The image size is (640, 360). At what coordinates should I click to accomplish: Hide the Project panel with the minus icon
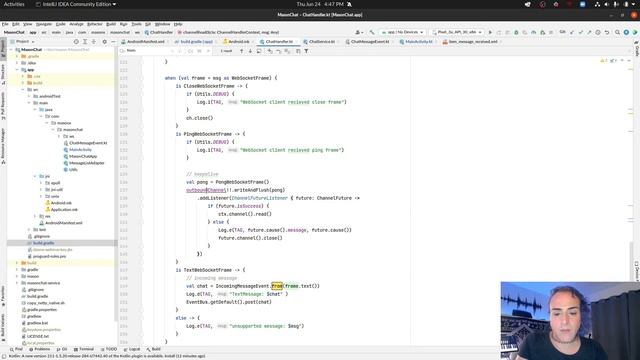[113, 42]
